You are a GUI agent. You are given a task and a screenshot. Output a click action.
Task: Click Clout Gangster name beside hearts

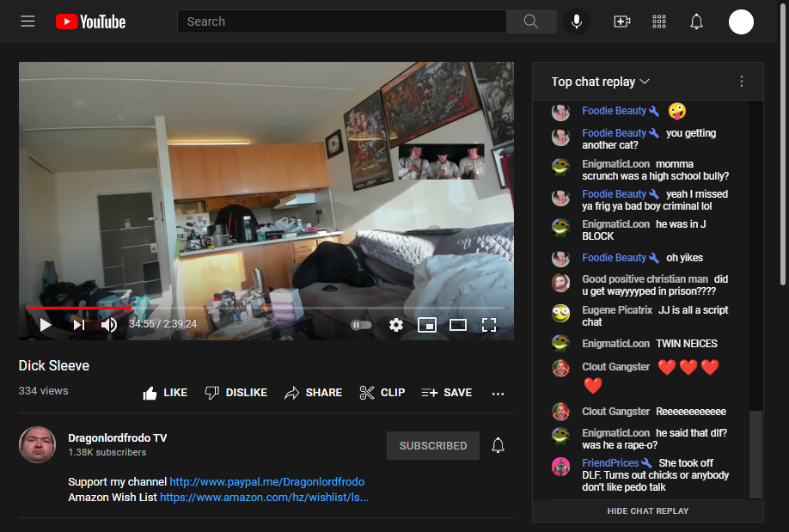click(x=616, y=367)
